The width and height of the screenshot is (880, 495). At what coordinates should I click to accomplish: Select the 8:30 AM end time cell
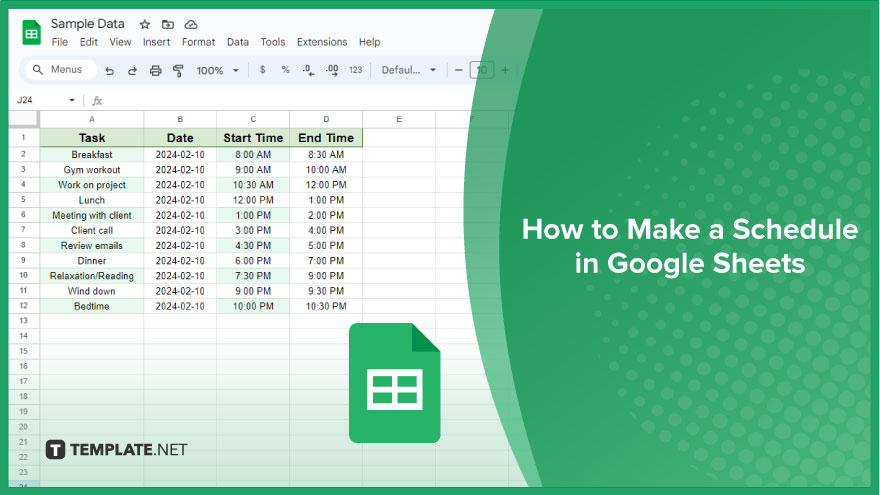point(326,154)
